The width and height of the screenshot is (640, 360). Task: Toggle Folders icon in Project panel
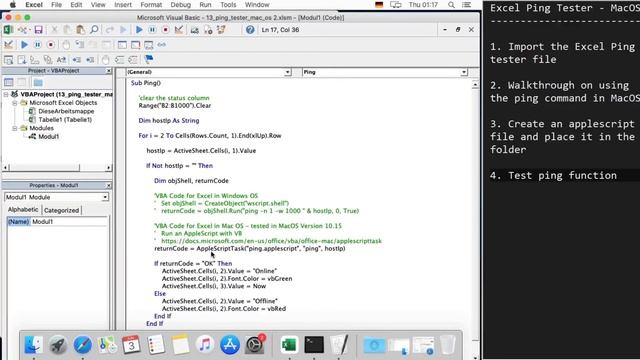[38, 82]
